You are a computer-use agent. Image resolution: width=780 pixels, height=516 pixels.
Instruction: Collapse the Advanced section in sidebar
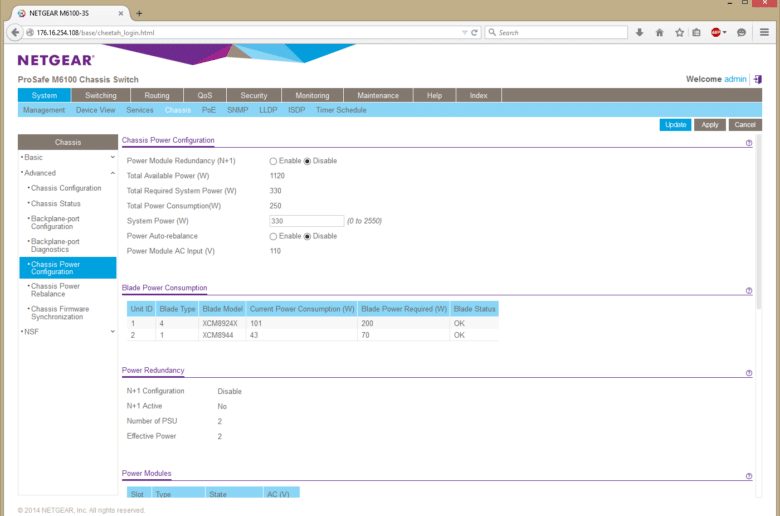click(113, 173)
